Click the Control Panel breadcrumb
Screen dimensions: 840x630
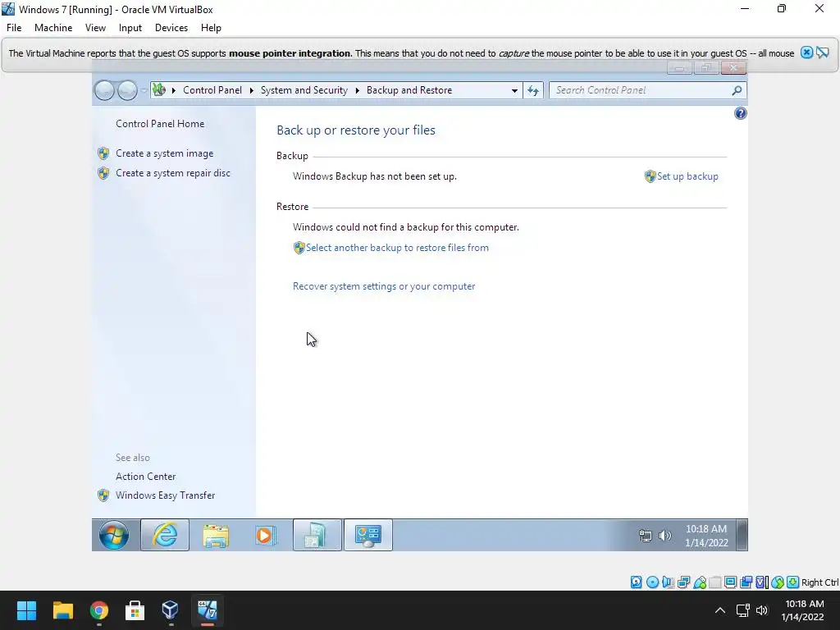(x=212, y=90)
